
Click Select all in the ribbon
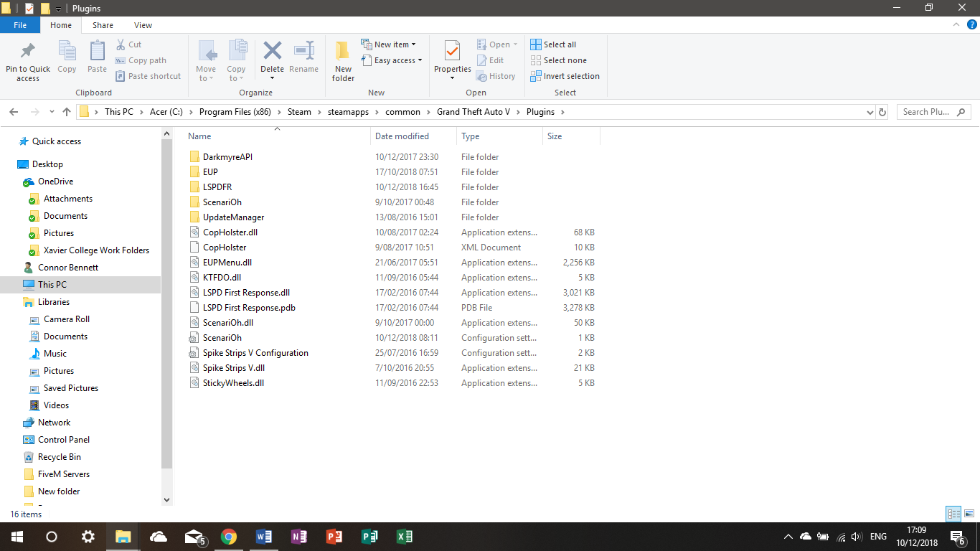click(x=553, y=44)
